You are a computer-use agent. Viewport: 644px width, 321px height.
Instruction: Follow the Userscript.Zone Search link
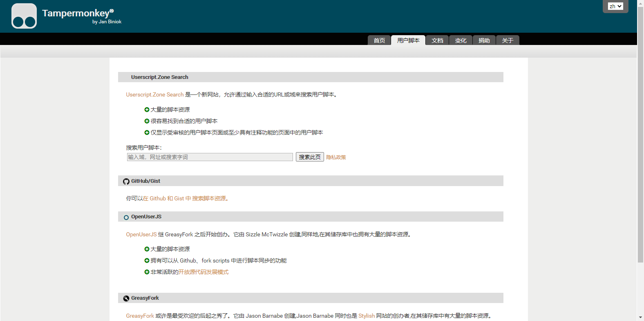(x=155, y=94)
